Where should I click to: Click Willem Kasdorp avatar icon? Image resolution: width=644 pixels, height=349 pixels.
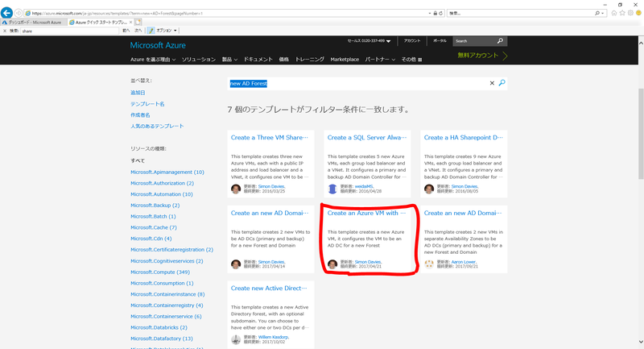[236, 339]
